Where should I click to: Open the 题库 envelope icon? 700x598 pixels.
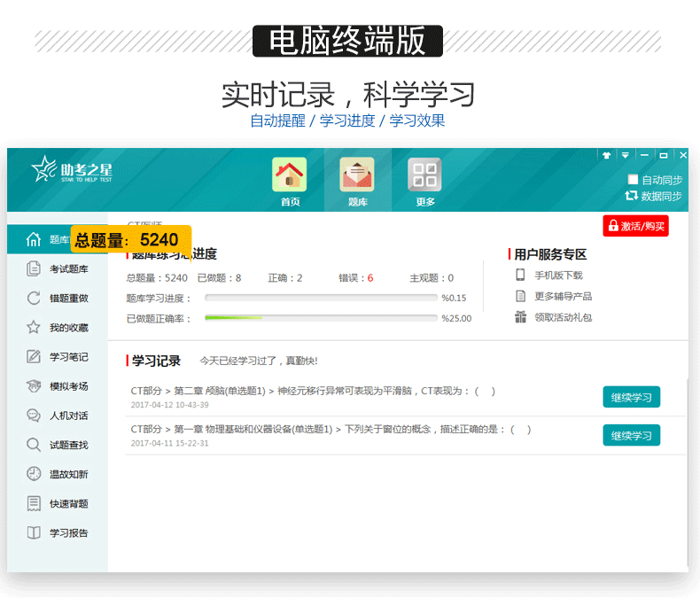357,175
